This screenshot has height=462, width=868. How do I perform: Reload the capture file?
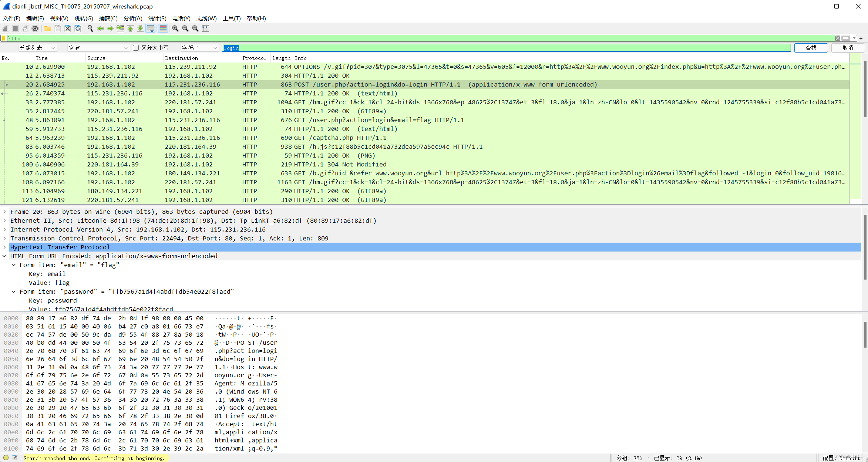click(78, 28)
